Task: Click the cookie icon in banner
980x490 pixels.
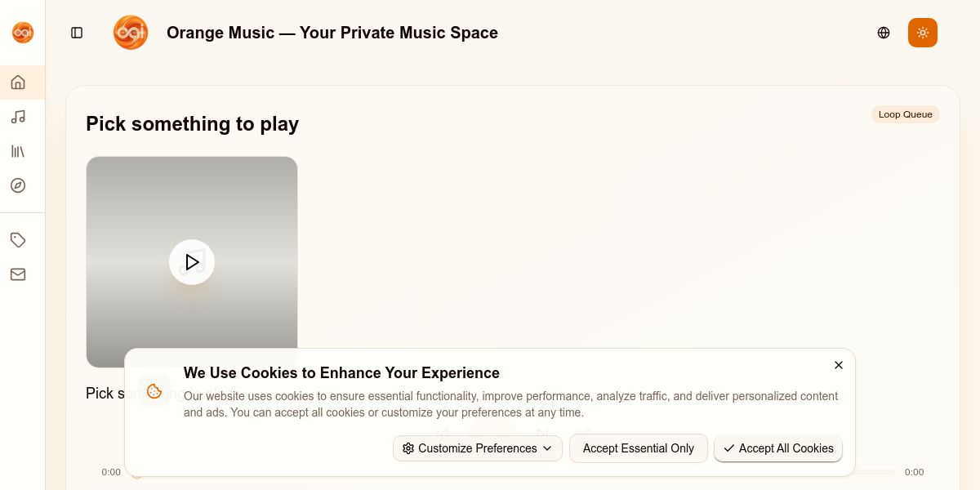Action: pyautogui.click(x=154, y=391)
